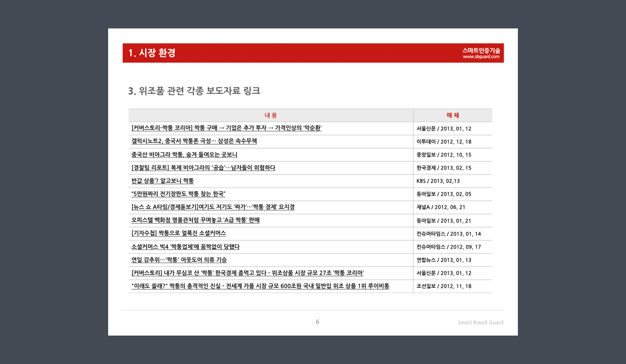Open the '갤럭시노트2, 중국서 짝퉁폰 극성' link

pyautogui.click(x=194, y=141)
